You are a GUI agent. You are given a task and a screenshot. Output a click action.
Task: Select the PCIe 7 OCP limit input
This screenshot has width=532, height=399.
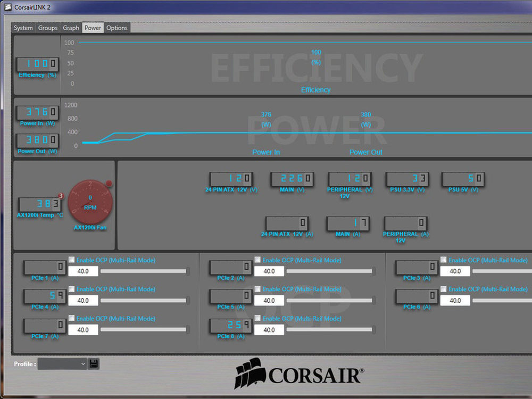(83, 329)
